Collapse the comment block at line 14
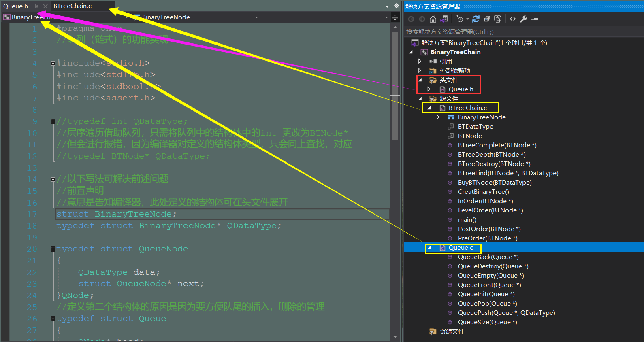 coord(53,179)
